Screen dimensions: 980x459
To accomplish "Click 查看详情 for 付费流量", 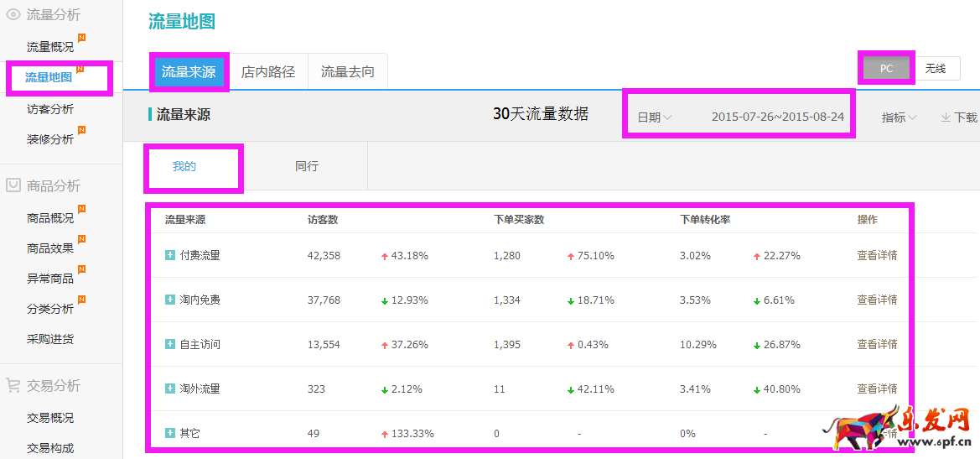I will (x=877, y=255).
